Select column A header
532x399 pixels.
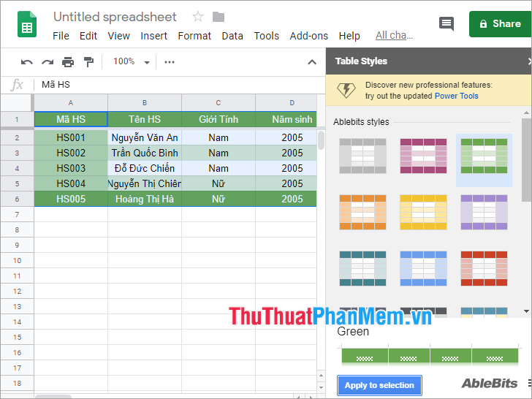71,103
